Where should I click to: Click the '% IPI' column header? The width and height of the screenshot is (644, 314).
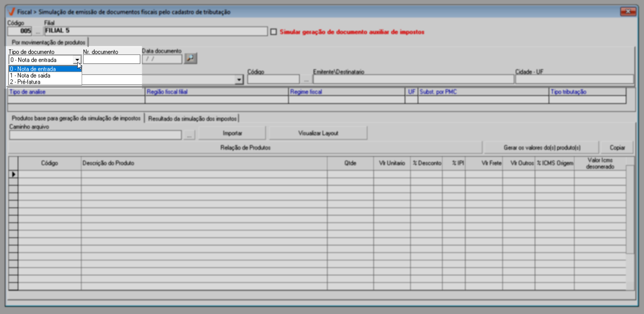(x=454, y=163)
